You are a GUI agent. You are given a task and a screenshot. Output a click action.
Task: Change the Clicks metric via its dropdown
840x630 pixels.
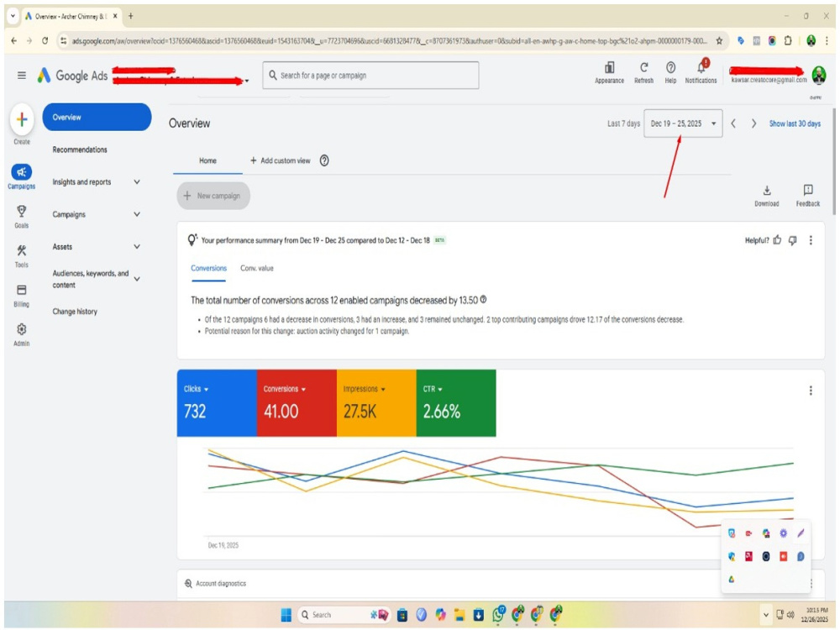coord(207,390)
